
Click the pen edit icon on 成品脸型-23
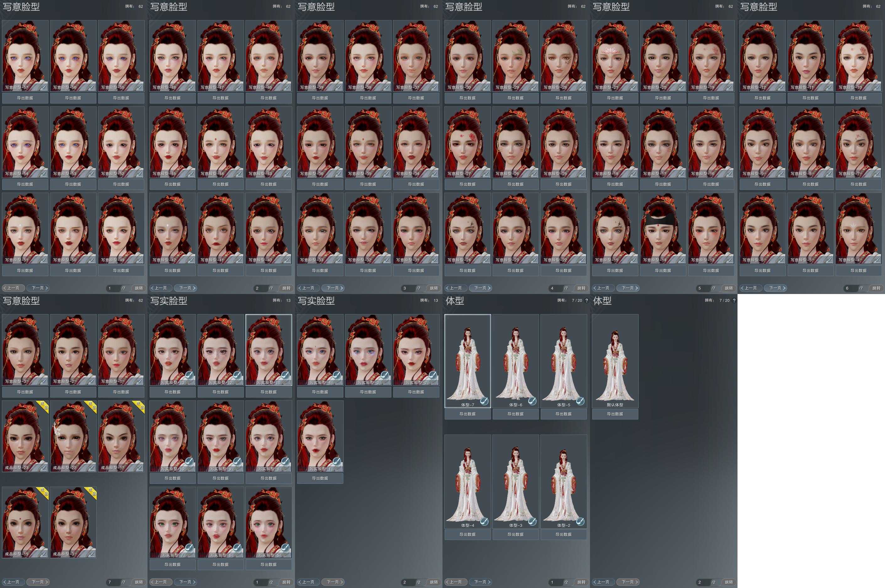point(43,468)
